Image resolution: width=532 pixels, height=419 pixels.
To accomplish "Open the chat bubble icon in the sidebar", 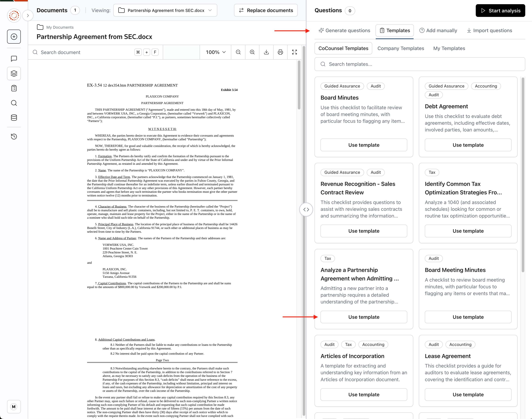I will coord(14,59).
